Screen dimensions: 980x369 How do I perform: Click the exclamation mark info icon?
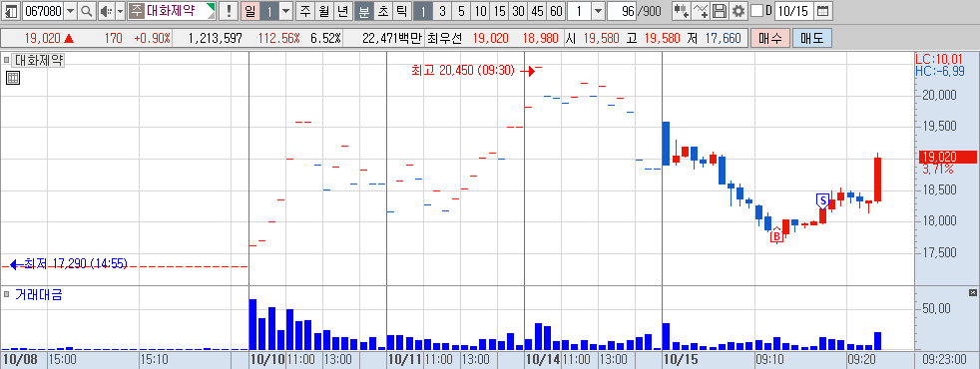pyautogui.click(x=229, y=11)
